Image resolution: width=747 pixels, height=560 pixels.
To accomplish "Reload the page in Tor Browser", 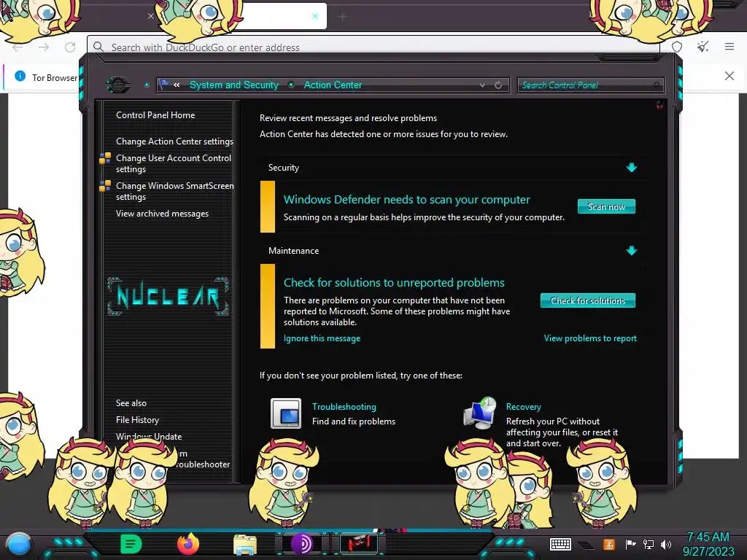I will coord(70,47).
